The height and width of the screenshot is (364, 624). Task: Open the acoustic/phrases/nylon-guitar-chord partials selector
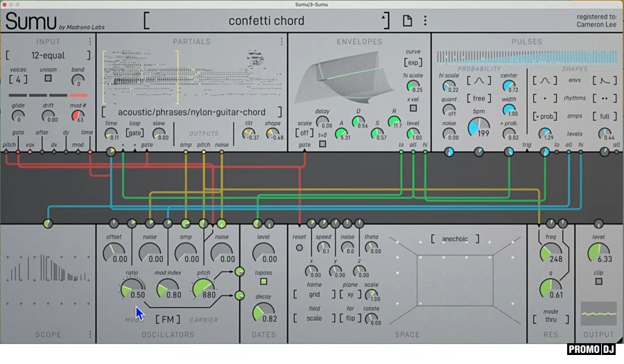pyautogui.click(x=191, y=112)
